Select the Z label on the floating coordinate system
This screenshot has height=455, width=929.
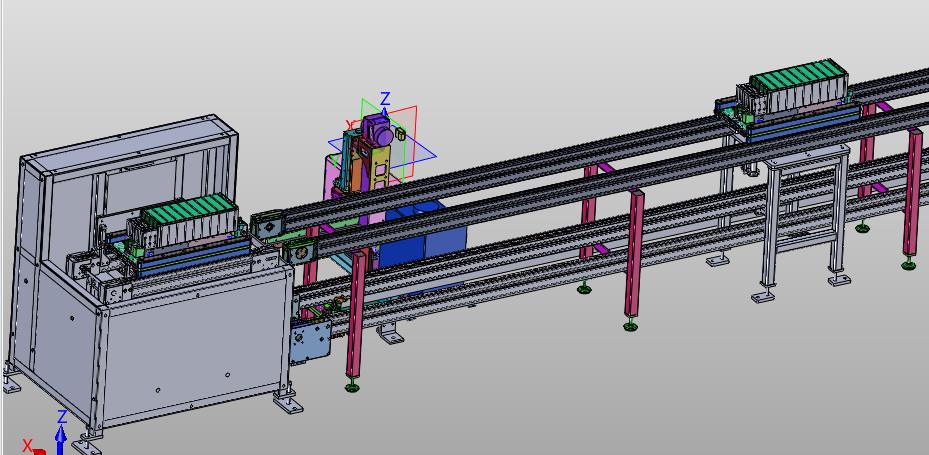pos(385,99)
